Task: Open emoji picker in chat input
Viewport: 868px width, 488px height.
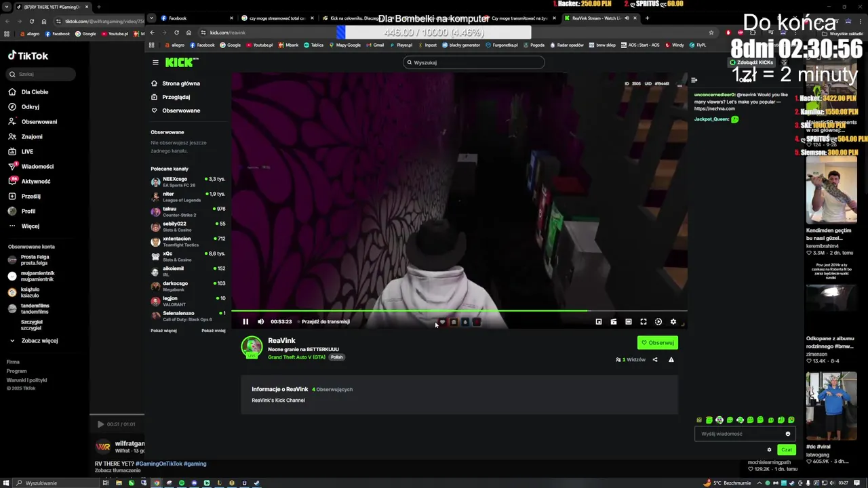Action: click(787, 434)
